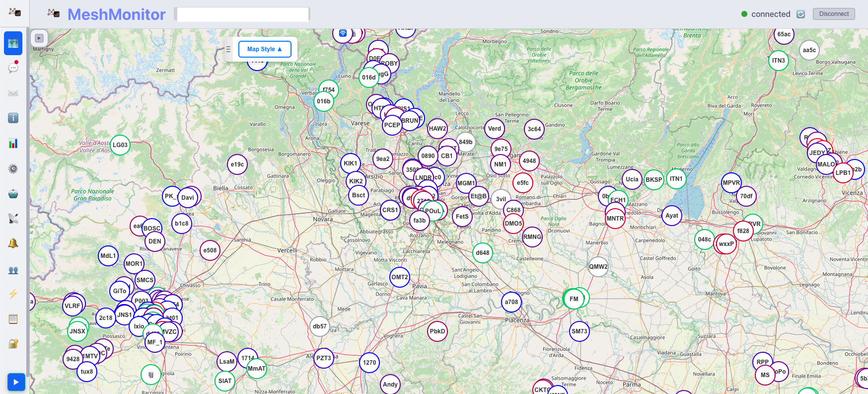This screenshot has width=868, height=394.
Task: Click the Disconnect button
Action: coord(834,14)
